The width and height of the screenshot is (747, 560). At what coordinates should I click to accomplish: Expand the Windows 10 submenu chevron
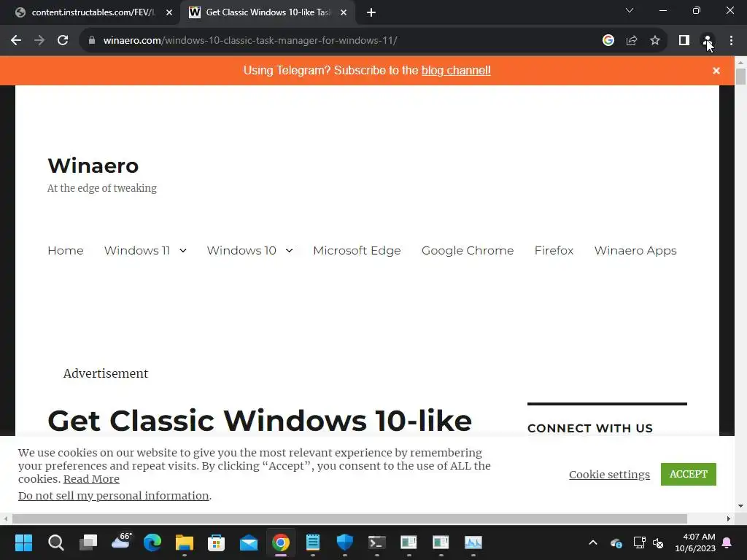click(x=289, y=251)
